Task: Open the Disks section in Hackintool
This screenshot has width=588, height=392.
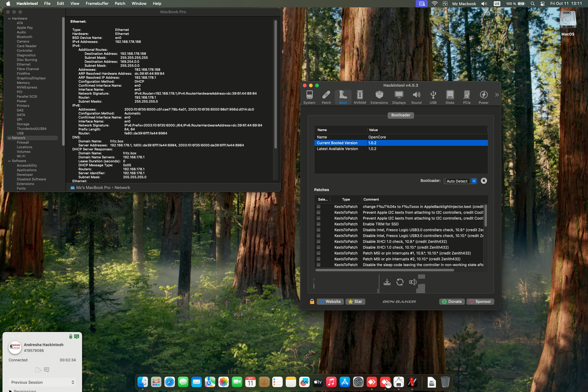Action: (x=450, y=97)
